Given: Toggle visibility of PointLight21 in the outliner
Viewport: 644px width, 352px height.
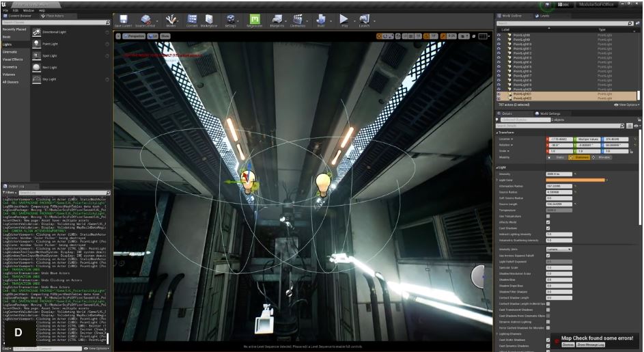Looking at the screenshot, I should [499, 94].
